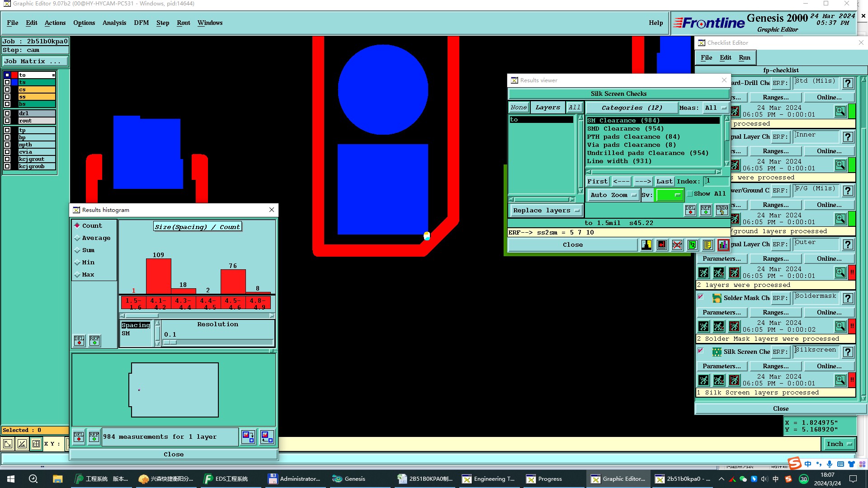868x488 pixels.
Task: Adjust the Resolution slider in histogram
Action: coord(170,342)
